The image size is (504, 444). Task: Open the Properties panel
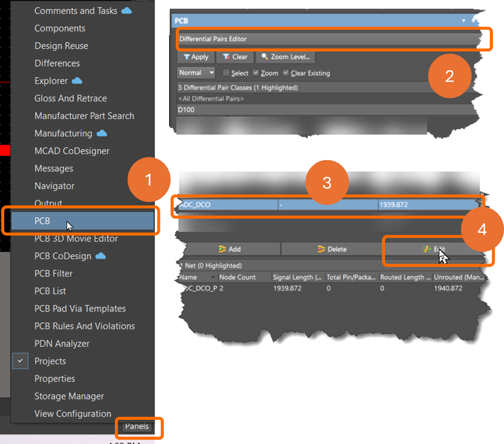point(55,379)
